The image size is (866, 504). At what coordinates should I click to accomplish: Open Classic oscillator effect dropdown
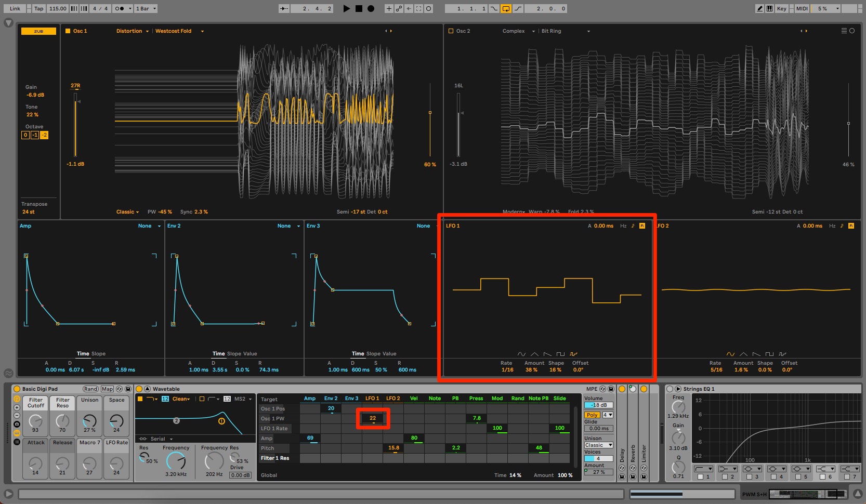tap(127, 212)
